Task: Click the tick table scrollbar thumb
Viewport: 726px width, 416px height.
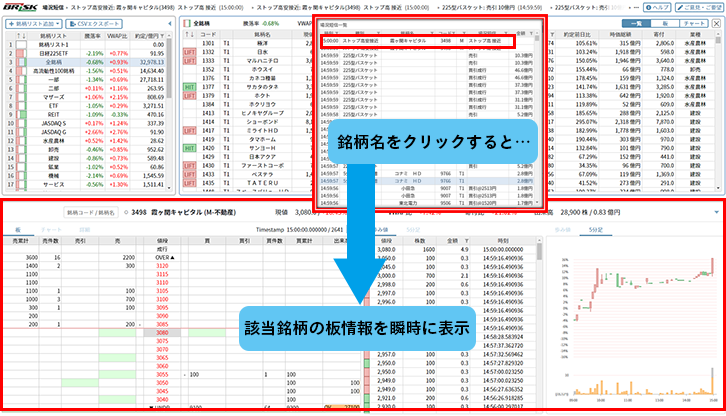Action: (539, 252)
